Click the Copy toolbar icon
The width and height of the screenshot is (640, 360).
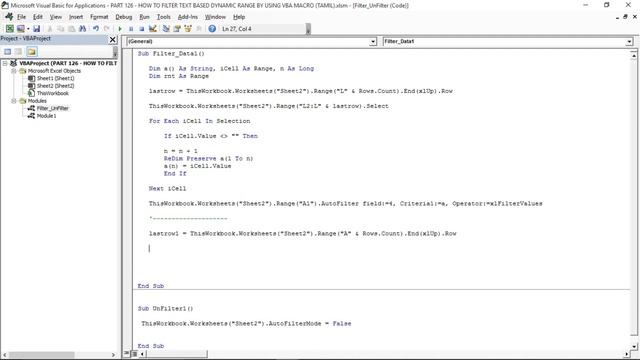(60, 29)
